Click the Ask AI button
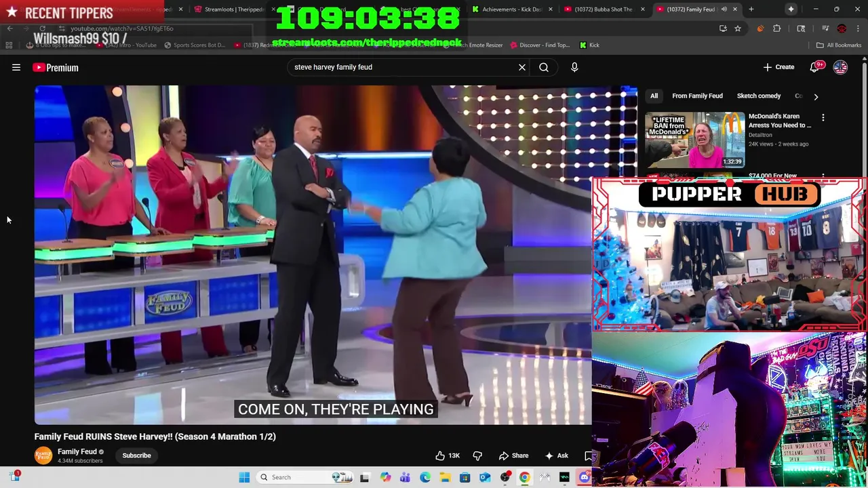 coord(556,455)
